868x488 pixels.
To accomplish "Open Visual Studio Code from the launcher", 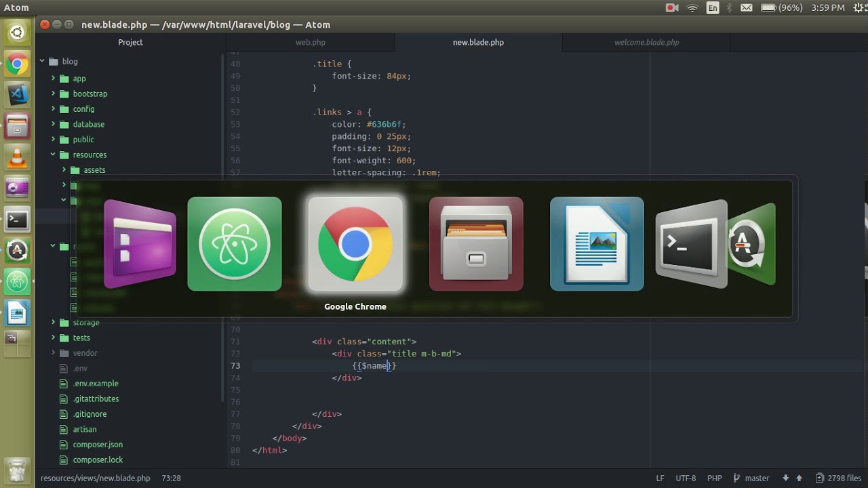I will tap(18, 95).
